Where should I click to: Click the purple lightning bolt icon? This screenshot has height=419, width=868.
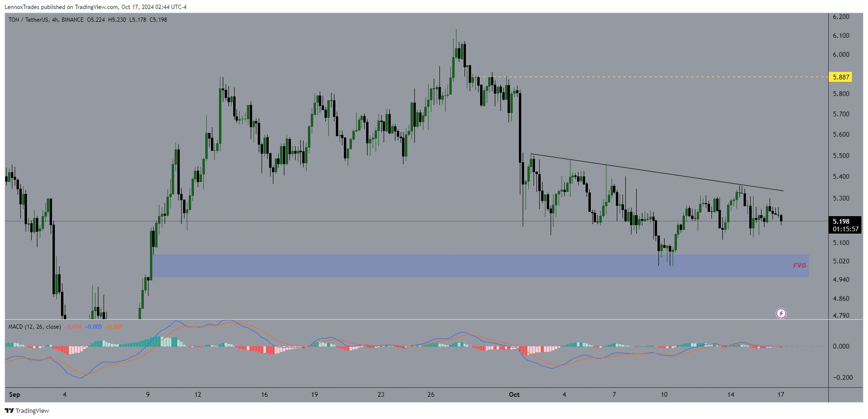point(781,313)
